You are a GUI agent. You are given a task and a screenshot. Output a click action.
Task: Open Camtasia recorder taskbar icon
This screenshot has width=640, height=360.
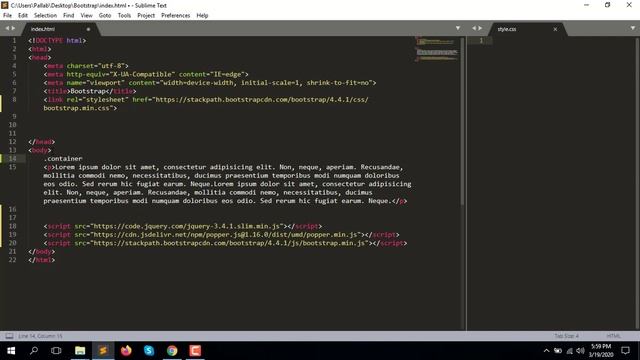pos(195,350)
